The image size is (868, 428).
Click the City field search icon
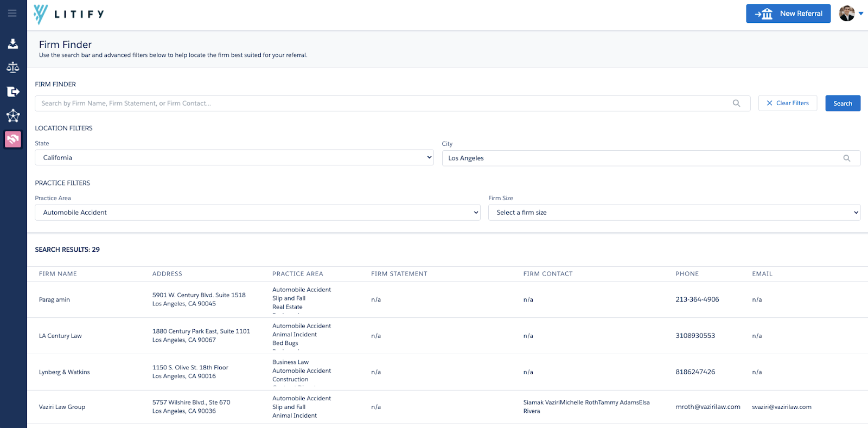846,158
